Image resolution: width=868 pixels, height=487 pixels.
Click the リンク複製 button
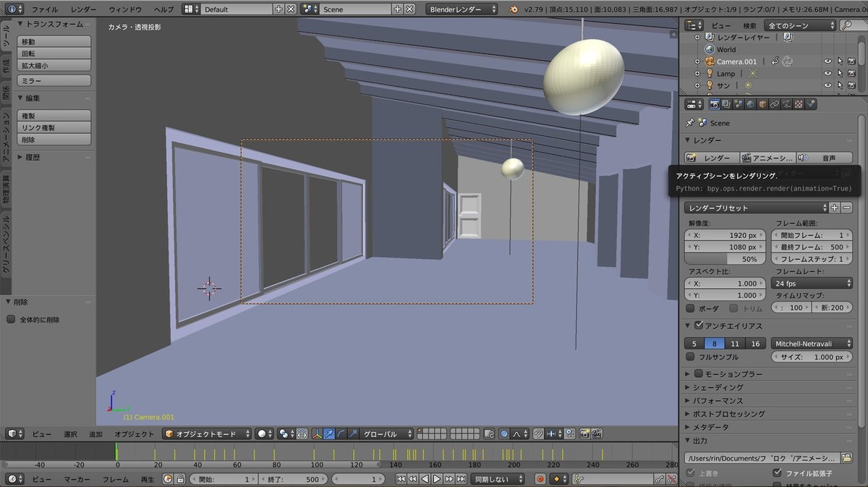54,127
